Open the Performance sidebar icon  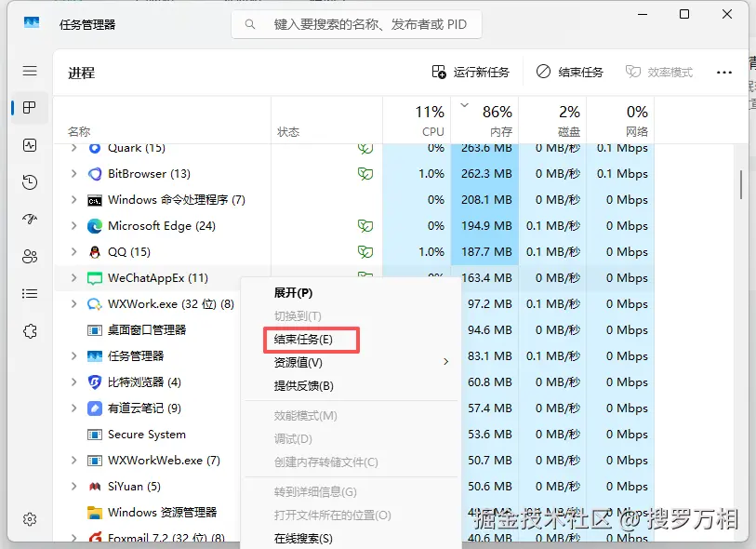click(30, 145)
